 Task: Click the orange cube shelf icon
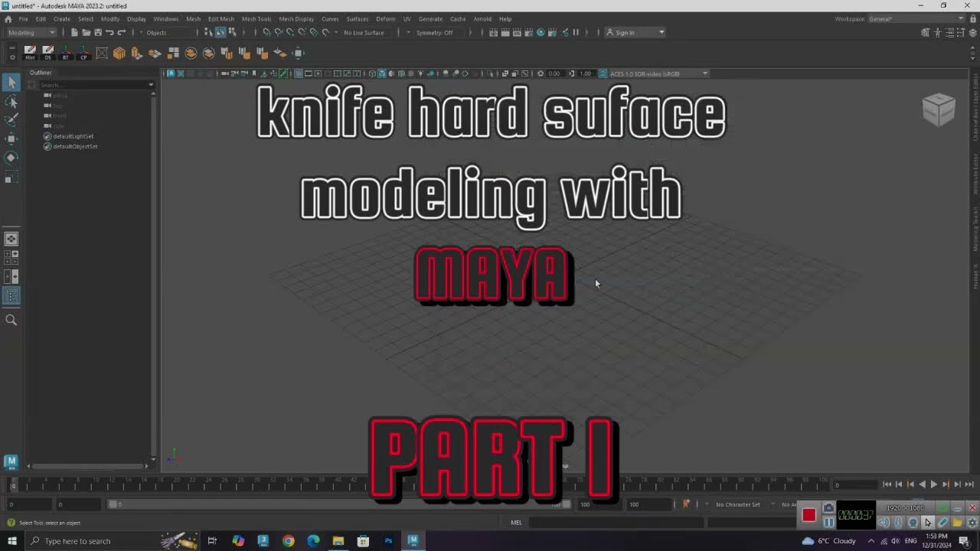coord(119,53)
